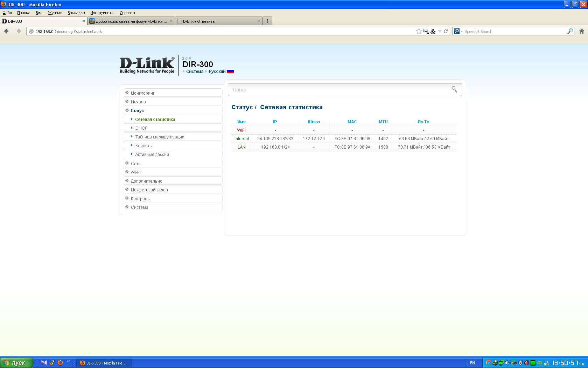Click the NVIDIA tray icon

point(539,363)
